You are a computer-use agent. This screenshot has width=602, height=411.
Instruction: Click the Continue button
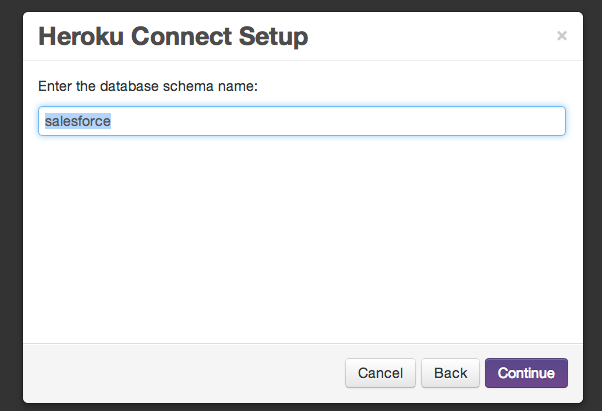[x=526, y=373]
